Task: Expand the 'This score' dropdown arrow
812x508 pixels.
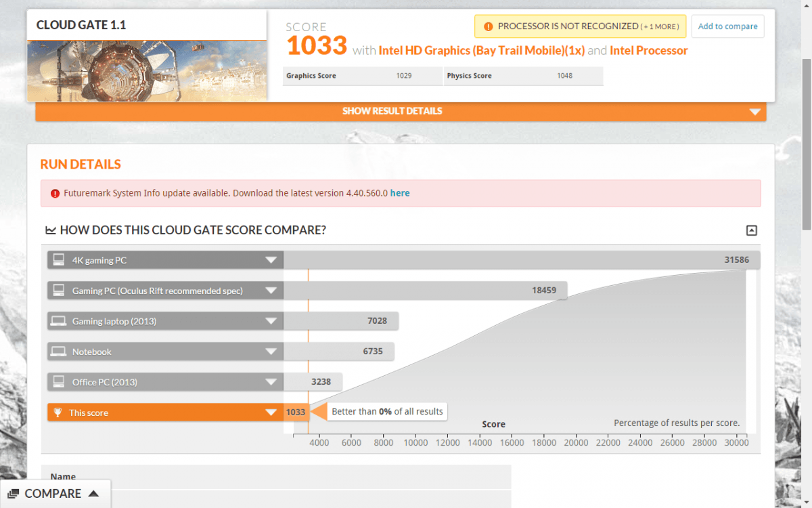Action: coord(271,412)
